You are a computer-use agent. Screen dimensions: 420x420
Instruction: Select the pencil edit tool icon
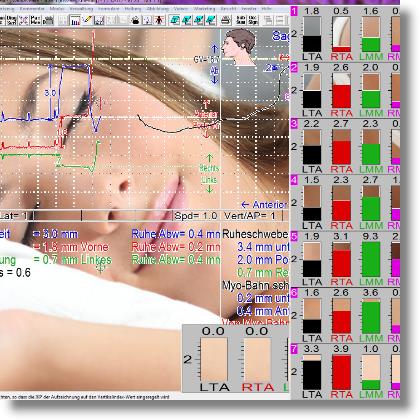tap(87, 20)
